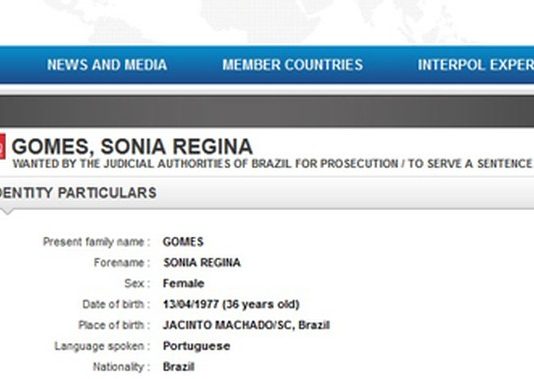The image size is (534, 379).
Task: Click the world map header background
Action: click(x=267, y=22)
